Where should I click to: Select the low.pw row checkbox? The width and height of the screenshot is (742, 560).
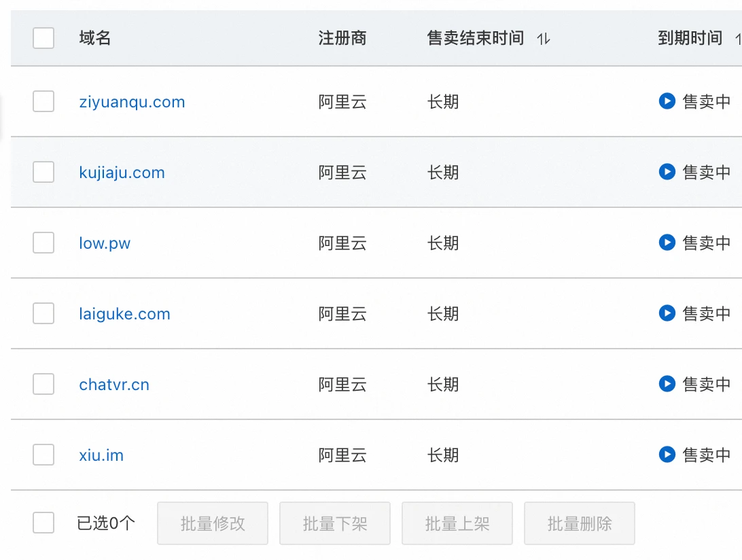click(43, 243)
